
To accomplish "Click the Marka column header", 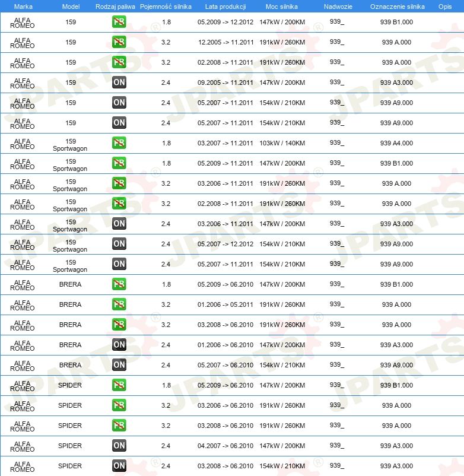I will pos(23,6).
